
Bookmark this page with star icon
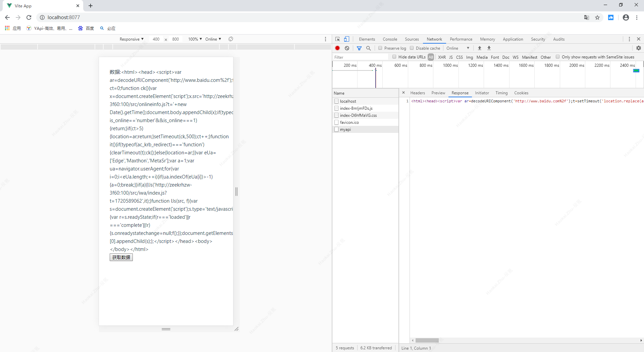pyautogui.click(x=597, y=17)
